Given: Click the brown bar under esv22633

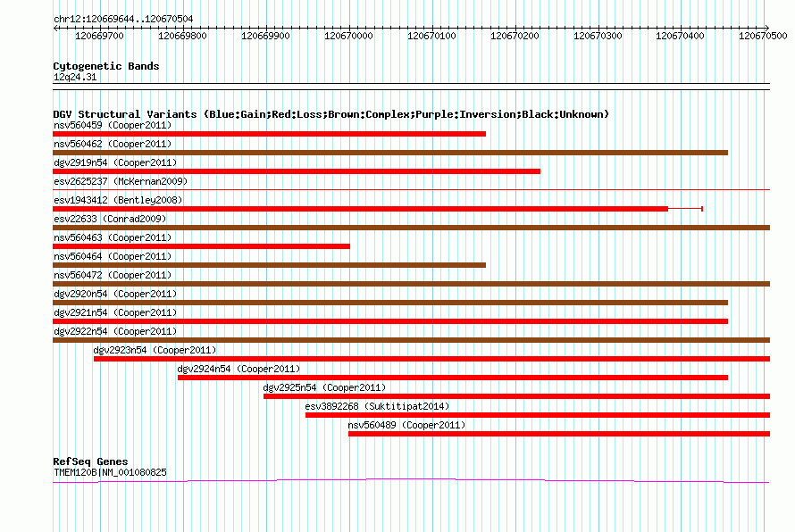Looking at the screenshot, I should pyautogui.click(x=411, y=228).
